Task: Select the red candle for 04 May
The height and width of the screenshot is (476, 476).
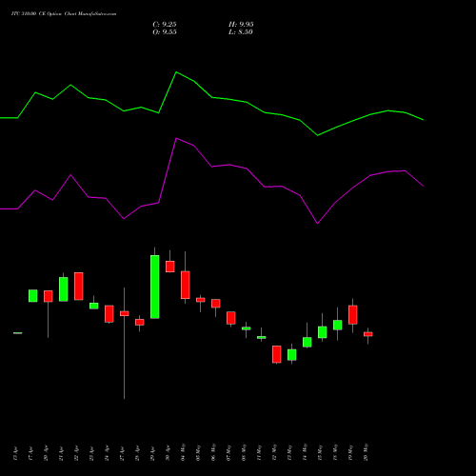Action: [186, 285]
